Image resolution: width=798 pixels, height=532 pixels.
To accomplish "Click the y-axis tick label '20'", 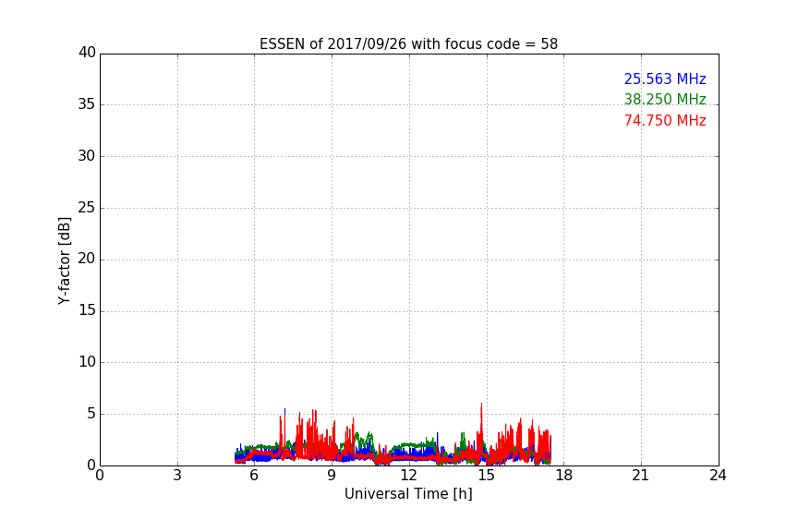I will pos(87,260).
